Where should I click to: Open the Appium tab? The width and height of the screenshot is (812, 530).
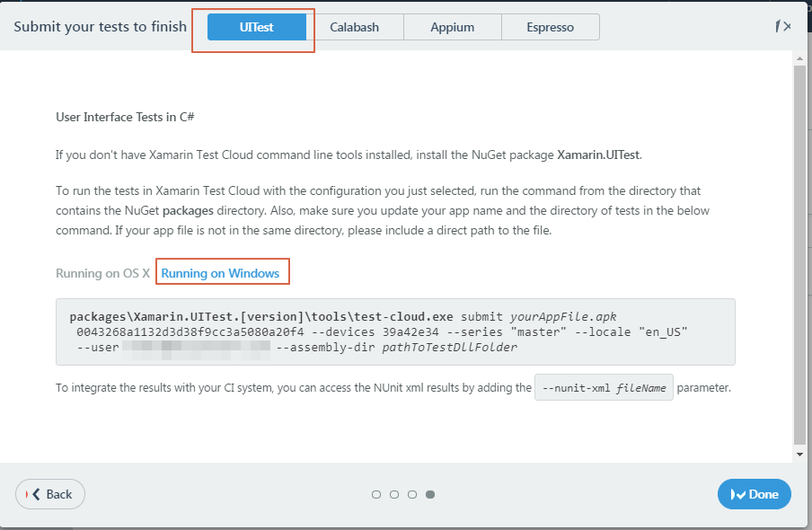[453, 27]
